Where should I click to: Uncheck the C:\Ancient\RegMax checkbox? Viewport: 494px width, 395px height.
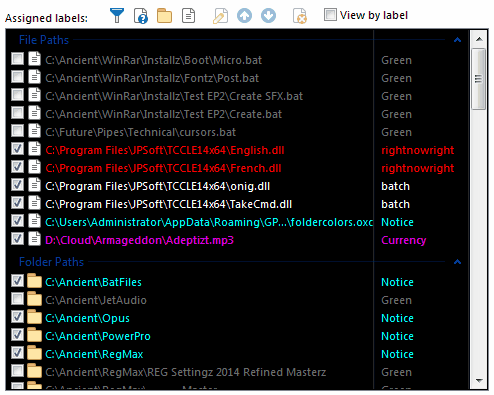[x=17, y=353]
